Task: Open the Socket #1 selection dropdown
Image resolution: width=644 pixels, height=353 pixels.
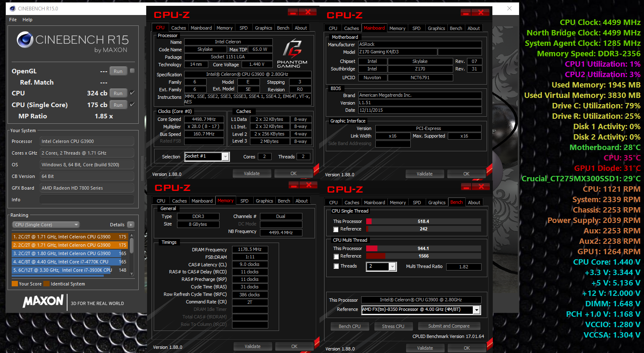Action: pyautogui.click(x=225, y=157)
